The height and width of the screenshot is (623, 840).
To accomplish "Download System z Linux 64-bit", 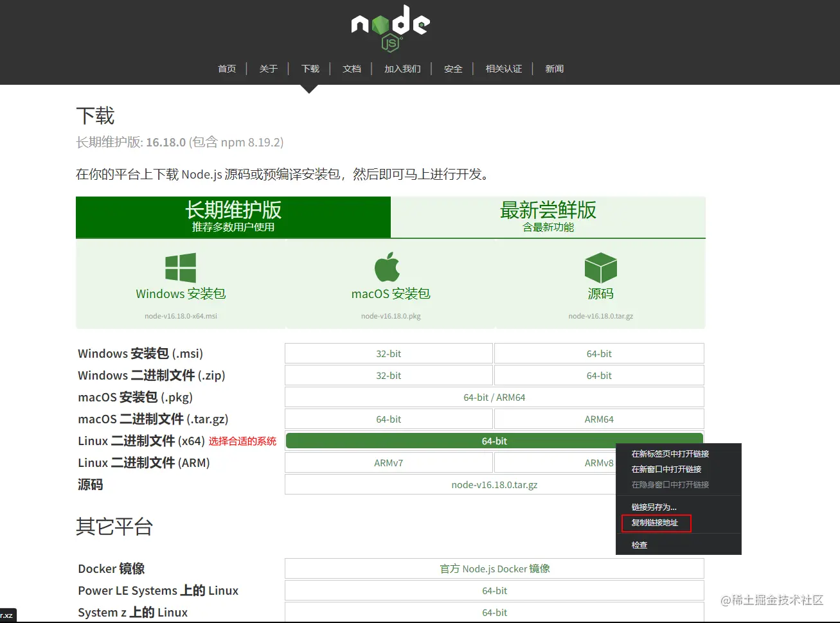I will coord(494,613).
